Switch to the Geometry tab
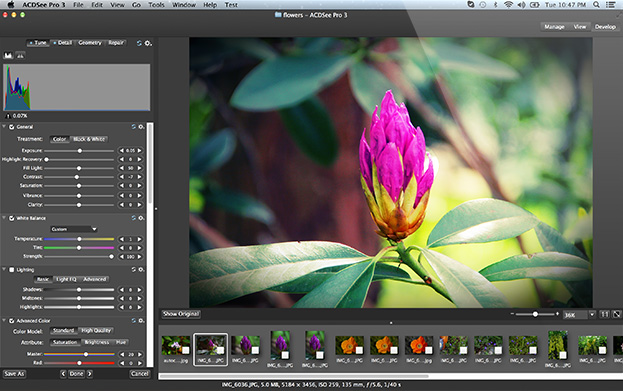 pyautogui.click(x=90, y=43)
